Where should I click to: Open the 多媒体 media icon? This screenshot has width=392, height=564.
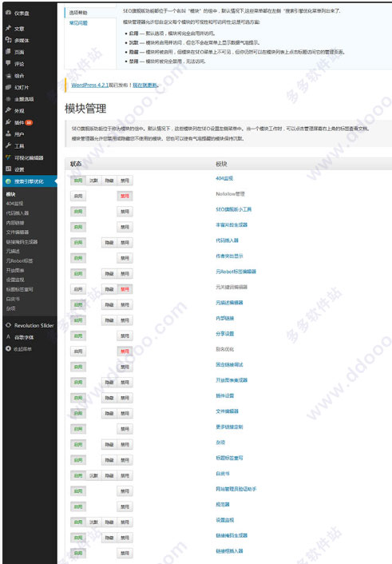pos(8,40)
